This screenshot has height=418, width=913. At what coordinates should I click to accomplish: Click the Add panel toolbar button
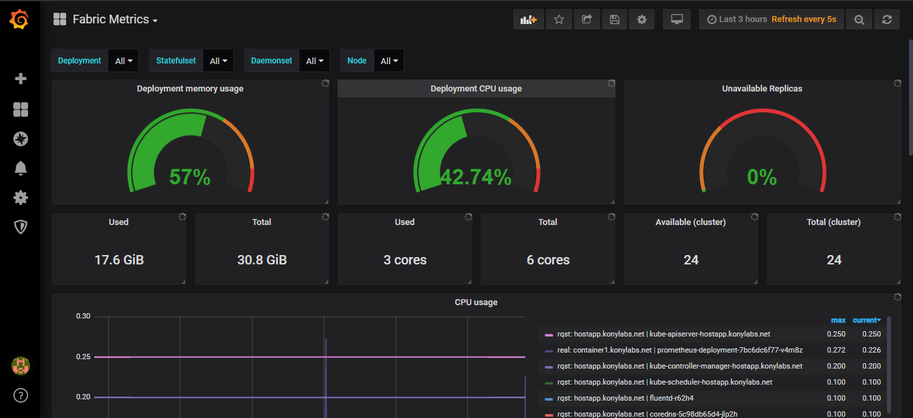point(527,19)
